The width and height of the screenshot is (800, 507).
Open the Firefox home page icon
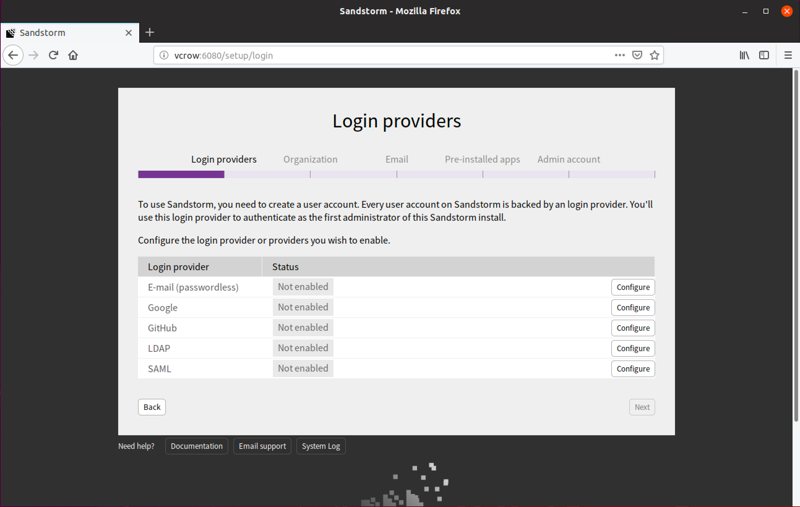[x=73, y=55]
